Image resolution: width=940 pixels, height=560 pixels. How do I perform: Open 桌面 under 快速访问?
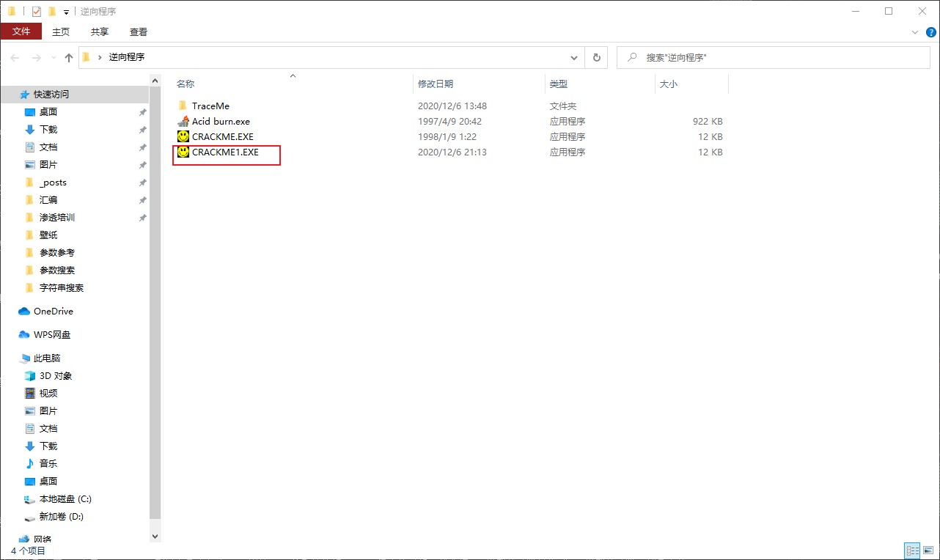tap(48, 112)
